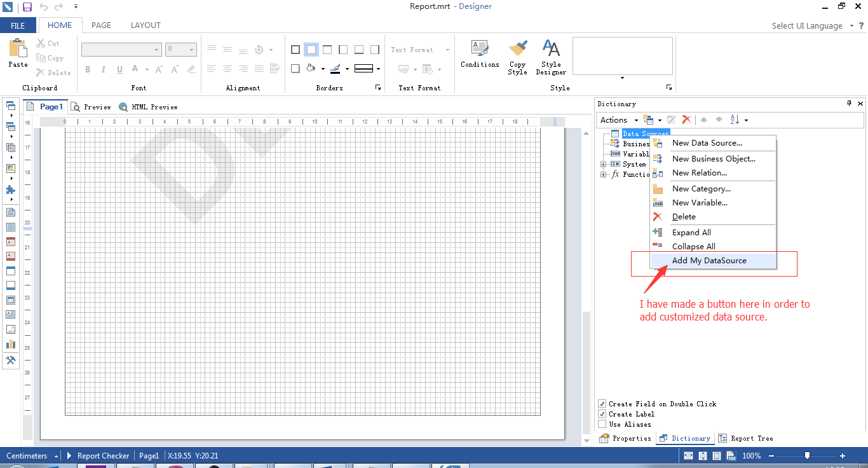Click the chart component icon in left toolbox
868x468 pixels.
(11, 345)
